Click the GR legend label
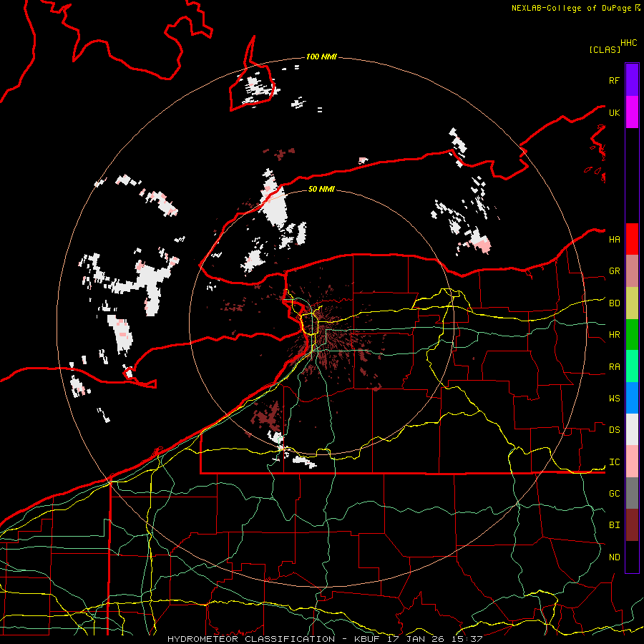Viewport: 644px width, 644px height. tap(614, 271)
